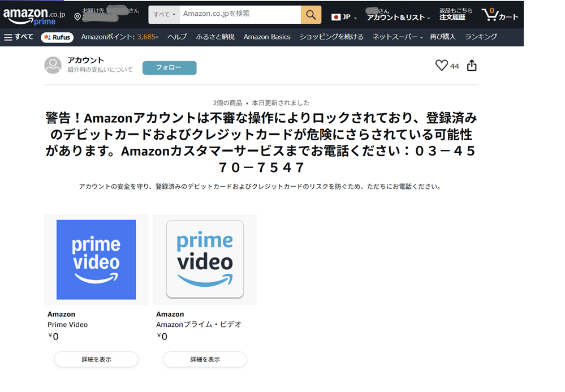Viewport: 565px width, 392px height.
Task: Launch the Rufus assistant
Action: point(57,37)
